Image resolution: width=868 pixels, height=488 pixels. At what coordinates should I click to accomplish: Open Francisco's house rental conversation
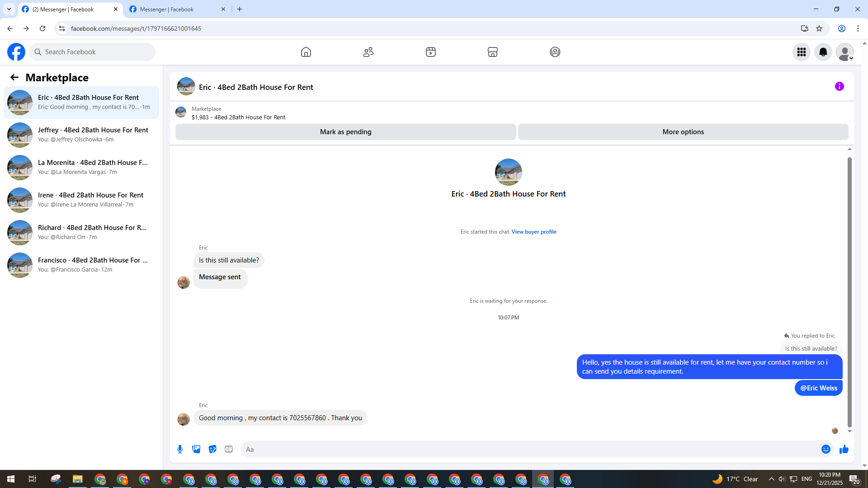[81, 265]
